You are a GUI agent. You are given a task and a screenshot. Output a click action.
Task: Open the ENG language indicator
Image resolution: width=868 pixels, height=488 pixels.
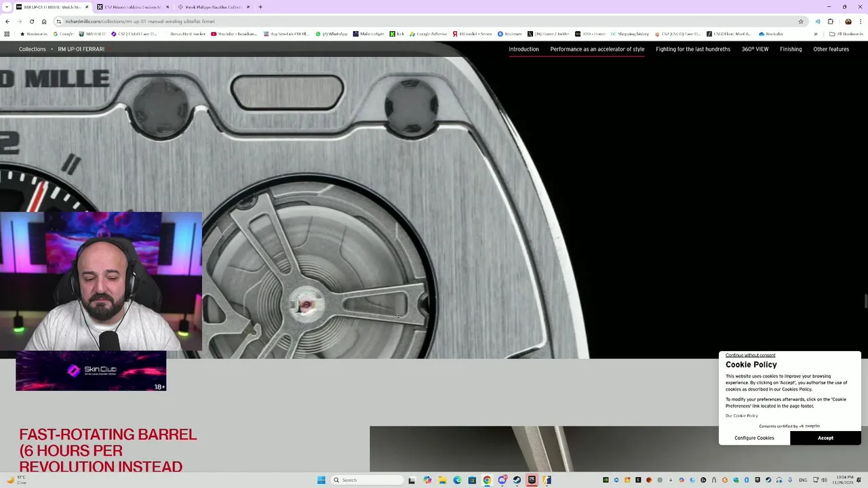pos(803,480)
